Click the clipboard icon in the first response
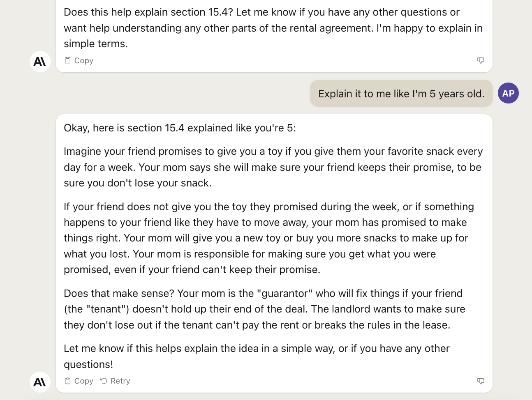Viewport: 532px width, 400px height. [68, 60]
